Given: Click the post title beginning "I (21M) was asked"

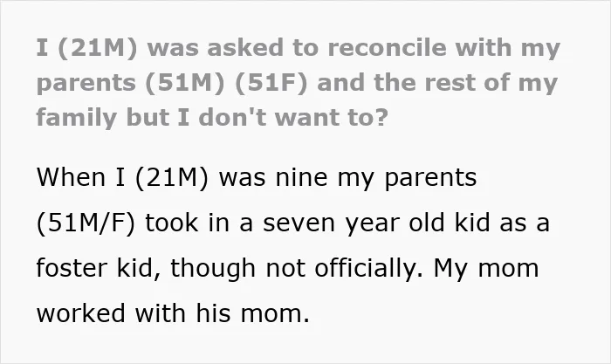Looking at the screenshot, I should 299,83.
